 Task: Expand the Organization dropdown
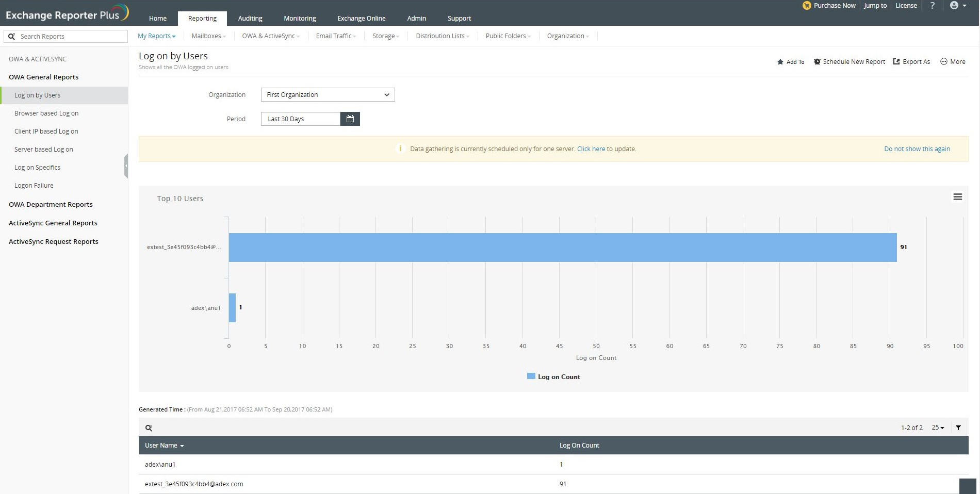point(328,95)
